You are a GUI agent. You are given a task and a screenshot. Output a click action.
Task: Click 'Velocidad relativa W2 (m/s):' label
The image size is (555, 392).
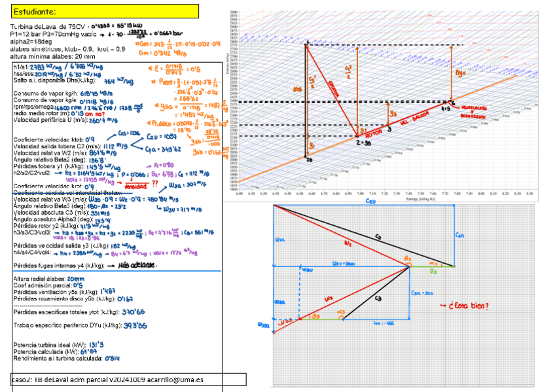click(x=50, y=153)
